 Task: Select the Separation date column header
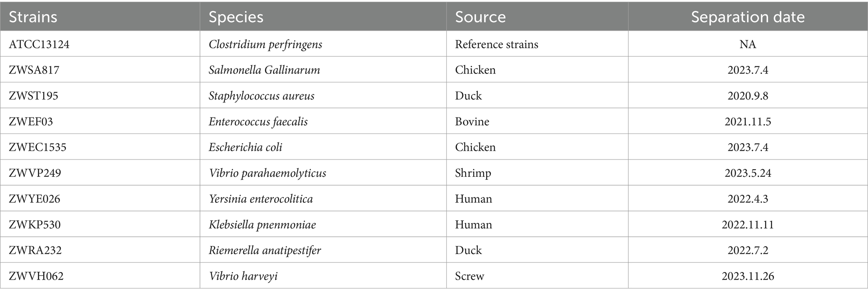pyautogui.click(x=748, y=17)
